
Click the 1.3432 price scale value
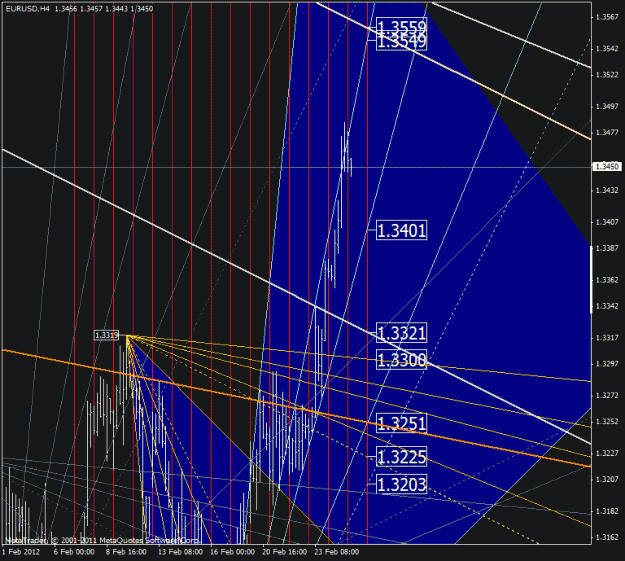click(607, 190)
